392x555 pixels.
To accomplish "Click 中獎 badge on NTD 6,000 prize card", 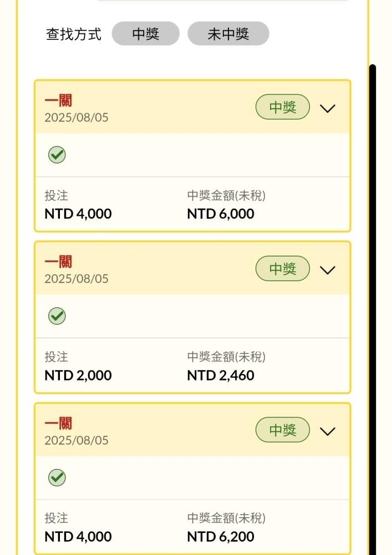I will coord(282,107).
